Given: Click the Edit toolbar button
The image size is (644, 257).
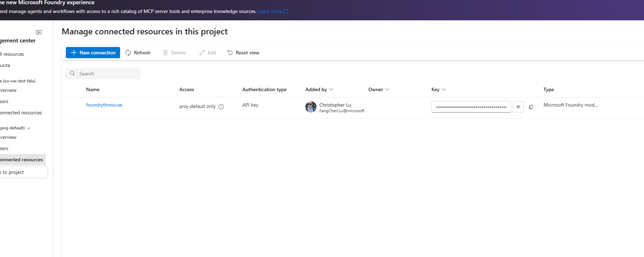Looking at the screenshot, I should 208,53.
